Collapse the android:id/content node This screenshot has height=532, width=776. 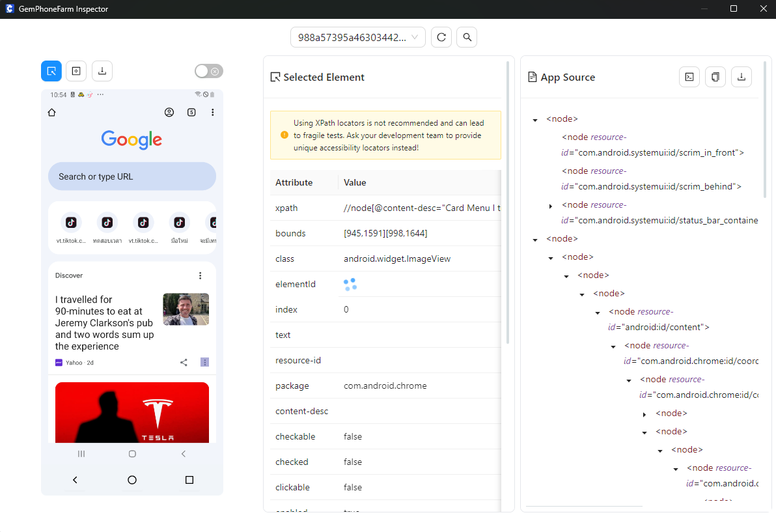coord(598,313)
